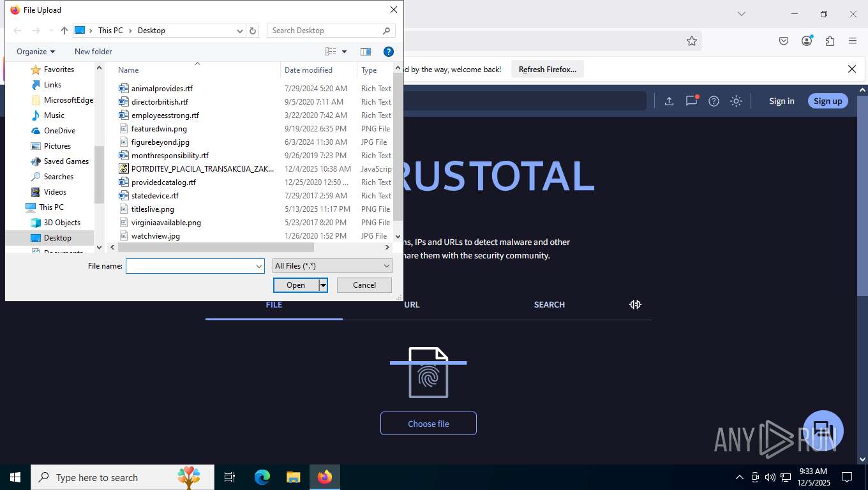Switch to the SEARCH tab
The width and height of the screenshot is (868, 490).
(x=550, y=305)
